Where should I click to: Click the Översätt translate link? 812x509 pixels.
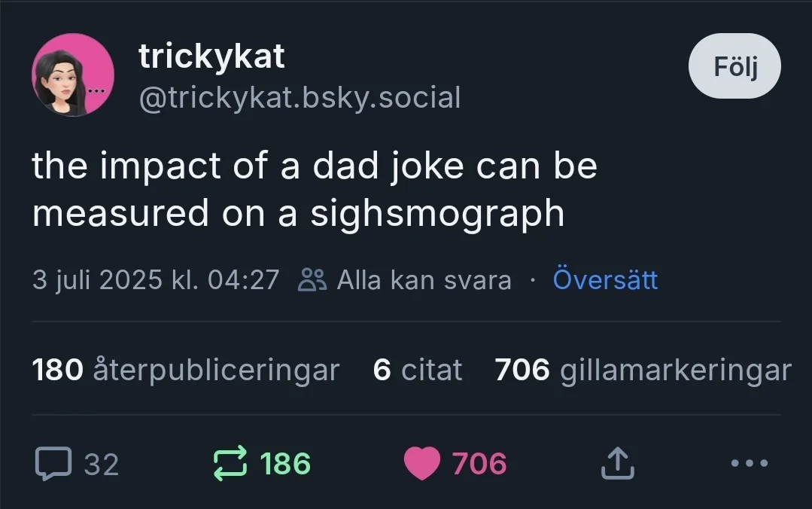(x=605, y=280)
